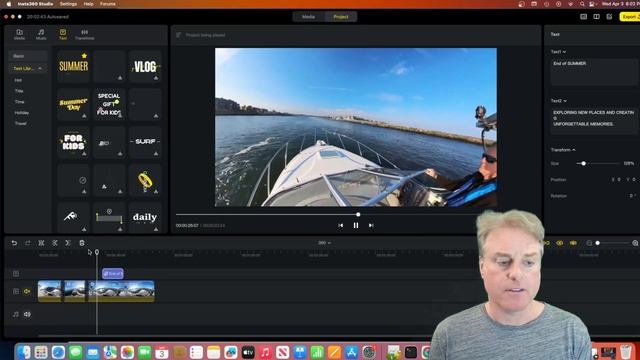Select the Holiday text category
This screenshot has height=360, width=640.
(22, 113)
